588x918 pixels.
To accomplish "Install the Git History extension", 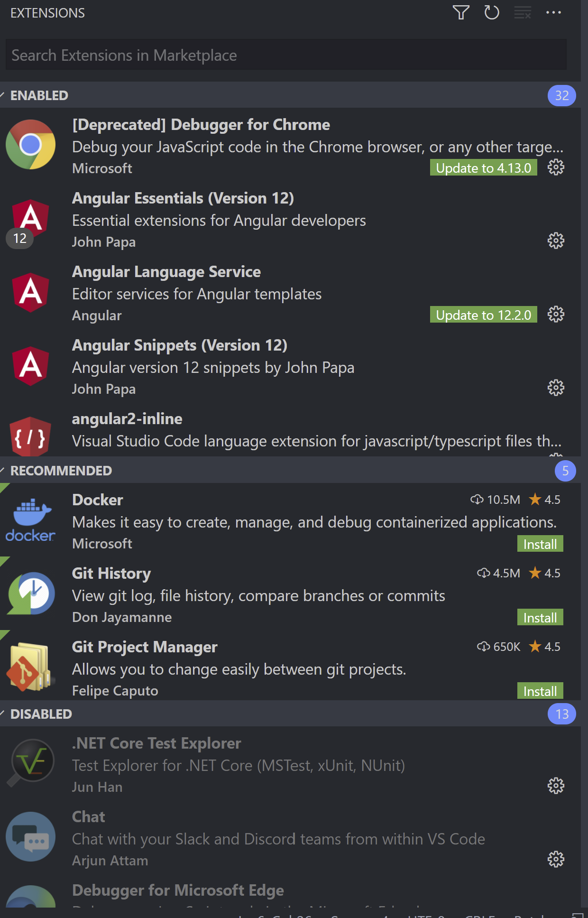I will click(540, 618).
